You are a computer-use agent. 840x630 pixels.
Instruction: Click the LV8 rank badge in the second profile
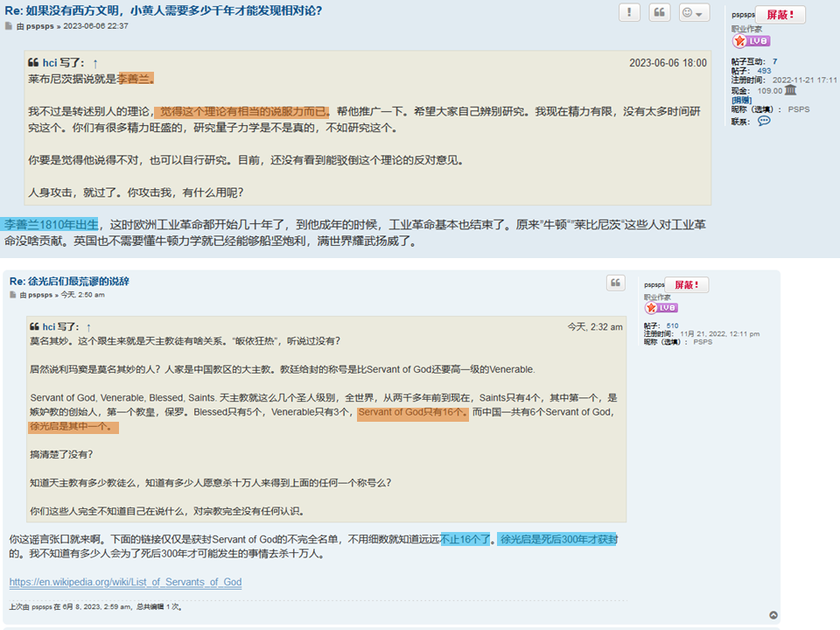click(662, 307)
